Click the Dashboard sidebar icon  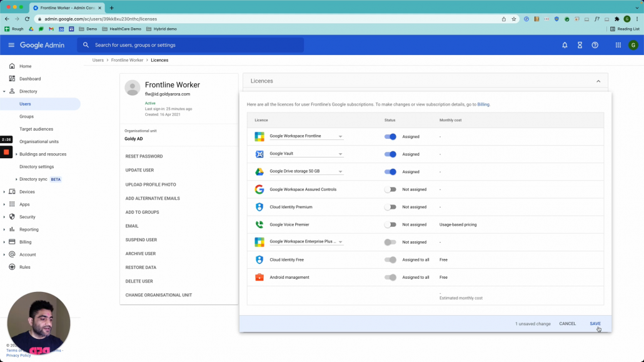pos(12,79)
